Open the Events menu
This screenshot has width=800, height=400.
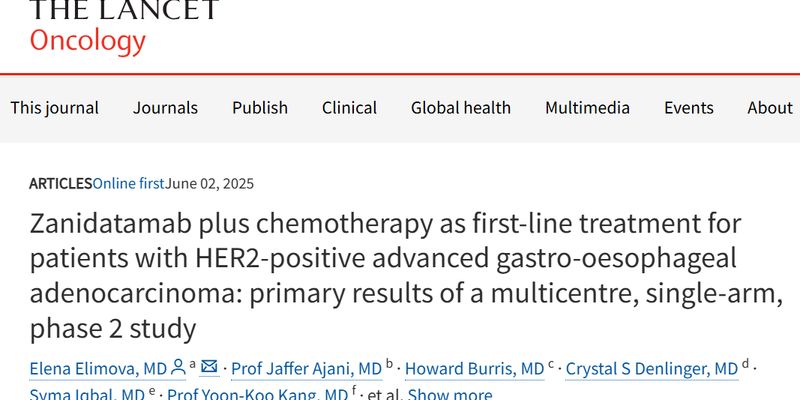(689, 108)
